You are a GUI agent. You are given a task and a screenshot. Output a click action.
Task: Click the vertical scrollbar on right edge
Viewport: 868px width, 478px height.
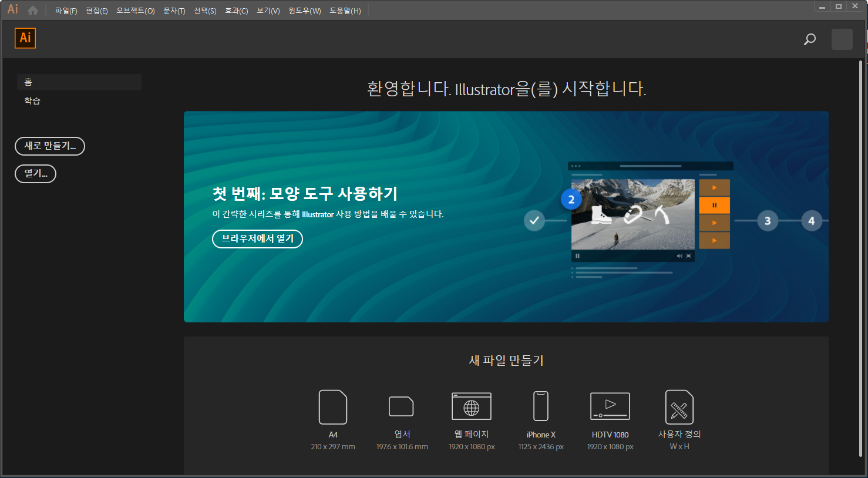tap(861, 258)
